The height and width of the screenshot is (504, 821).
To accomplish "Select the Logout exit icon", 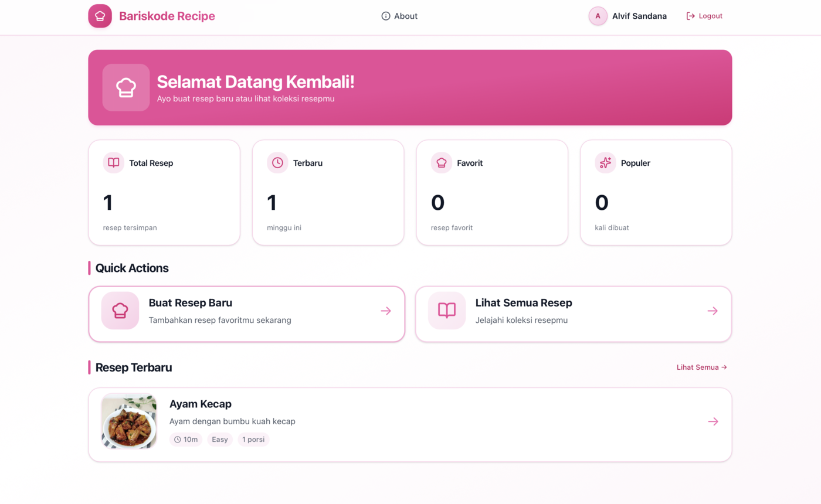I will point(690,16).
